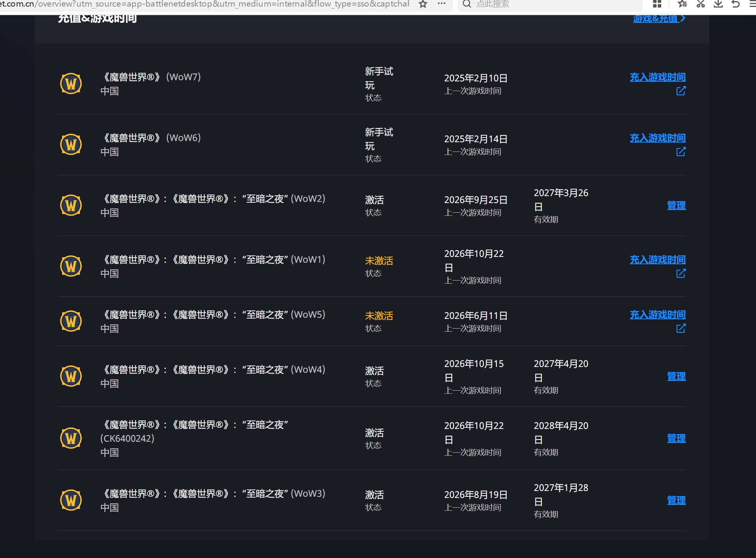Click 充入游戏时间 link for WoW7
The width and height of the screenshot is (756, 558).
658,77
